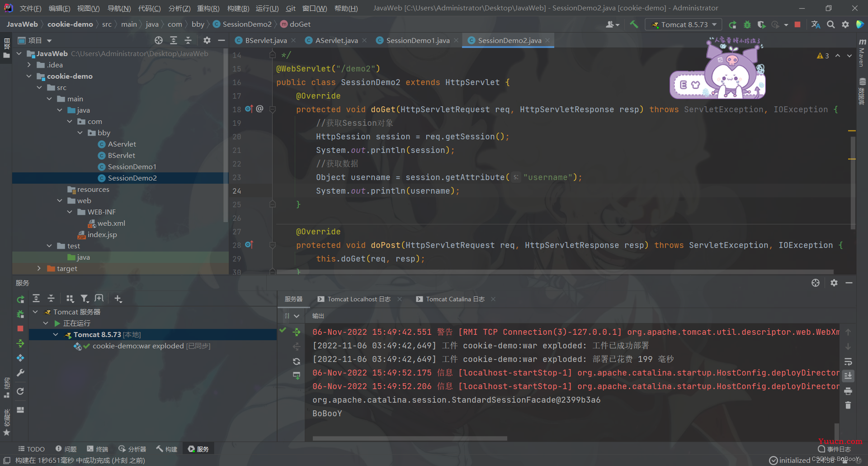
Task: Click the cookie-demo breadcrumb
Action: click(x=70, y=24)
